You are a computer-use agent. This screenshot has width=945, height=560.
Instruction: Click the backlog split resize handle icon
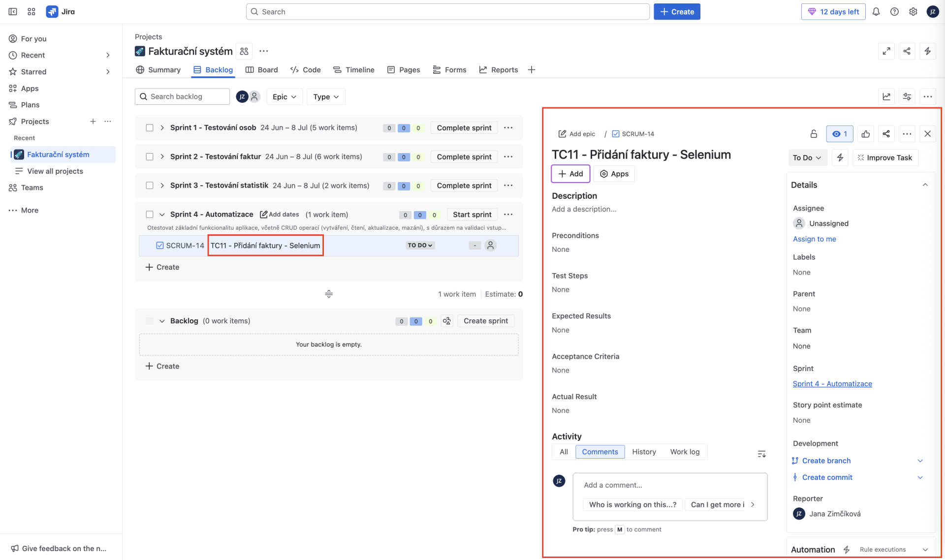coord(329,294)
